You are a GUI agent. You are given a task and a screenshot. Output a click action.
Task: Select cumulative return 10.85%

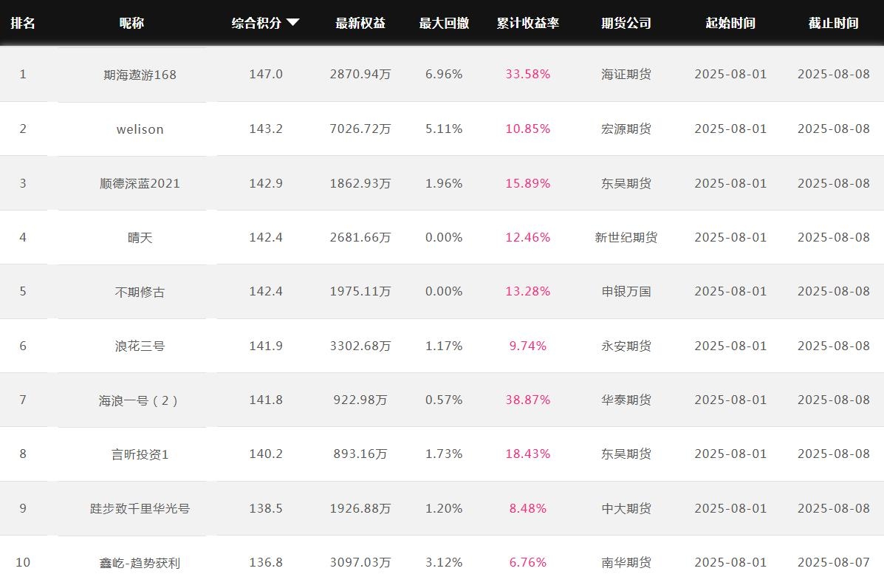[x=528, y=129]
